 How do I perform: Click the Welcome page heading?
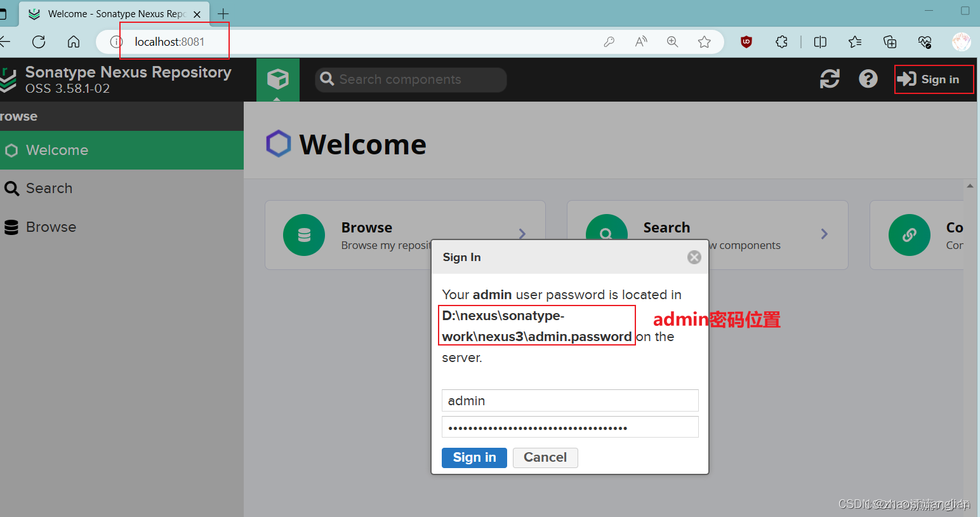tap(362, 144)
